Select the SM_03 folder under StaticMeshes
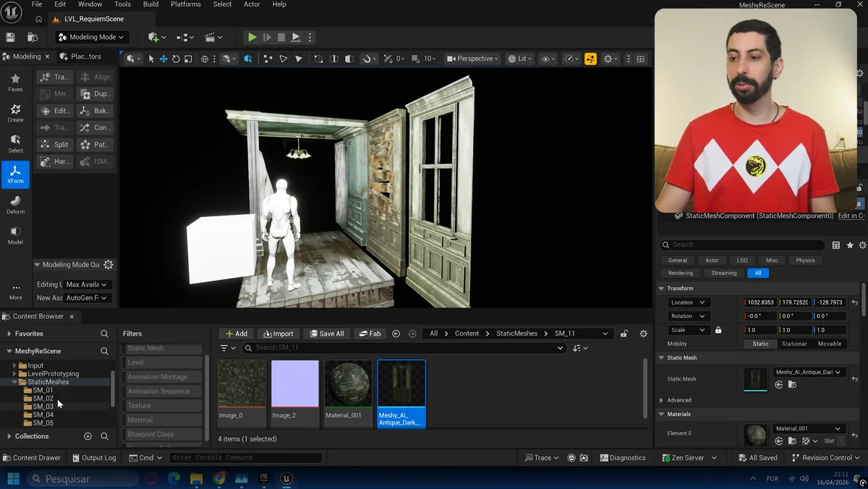The height and width of the screenshot is (489, 868). [41, 406]
